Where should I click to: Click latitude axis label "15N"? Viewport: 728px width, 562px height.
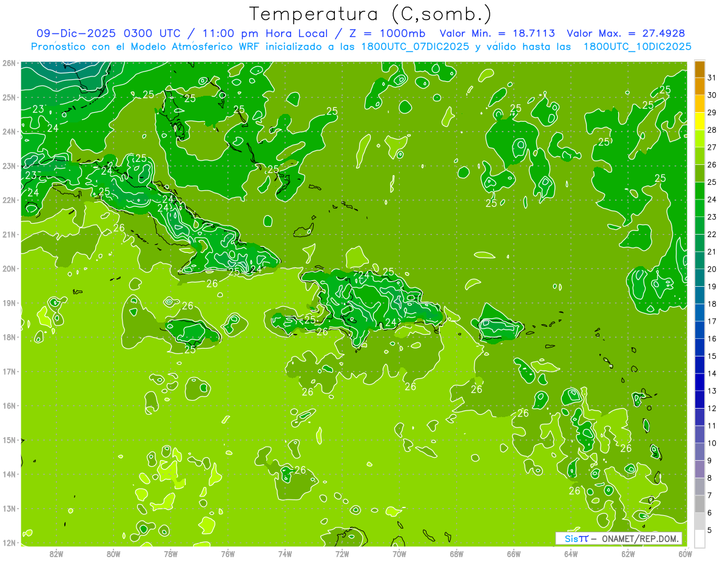pos(8,440)
